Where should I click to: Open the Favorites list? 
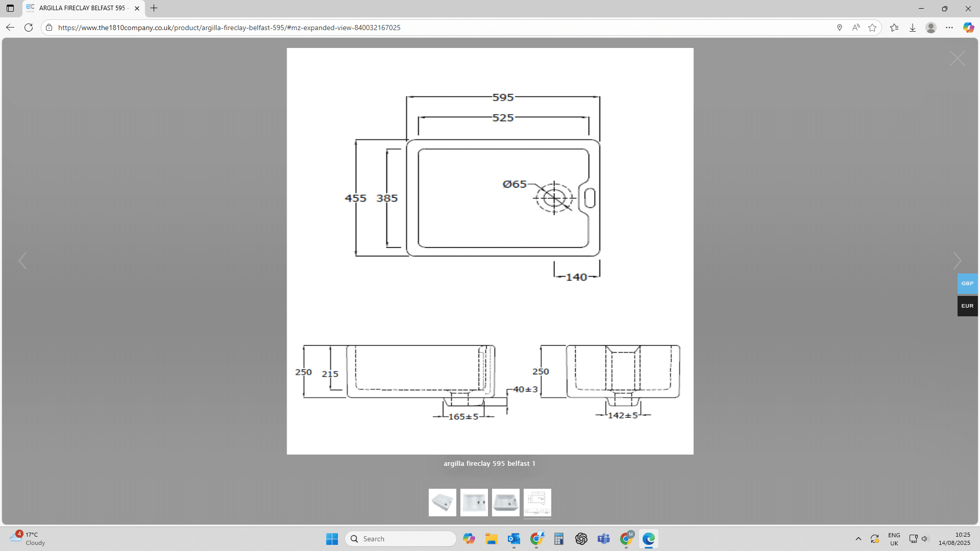pyautogui.click(x=894, y=28)
